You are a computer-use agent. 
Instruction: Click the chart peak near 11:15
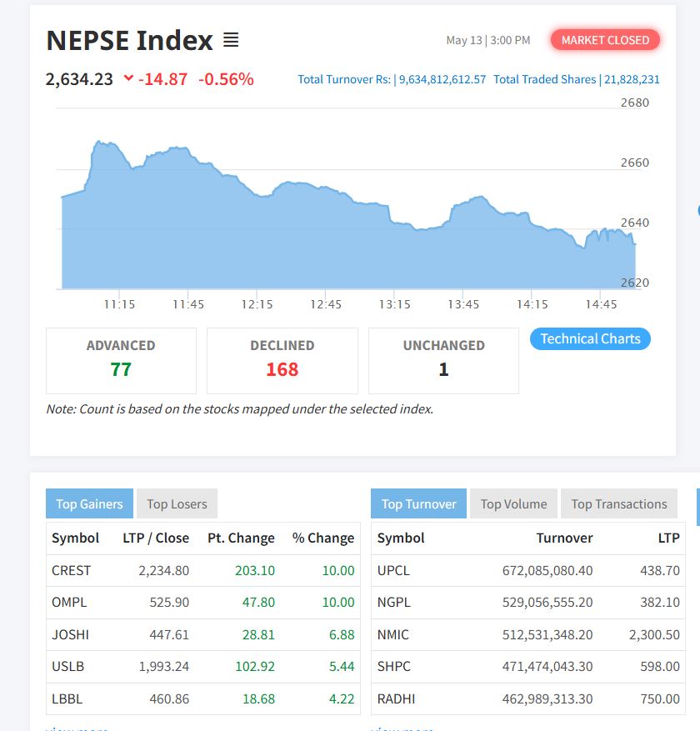tap(100, 143)
